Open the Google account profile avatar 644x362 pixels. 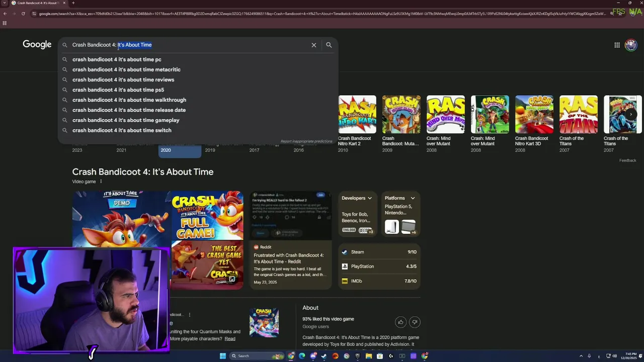[x=630, y=45]
